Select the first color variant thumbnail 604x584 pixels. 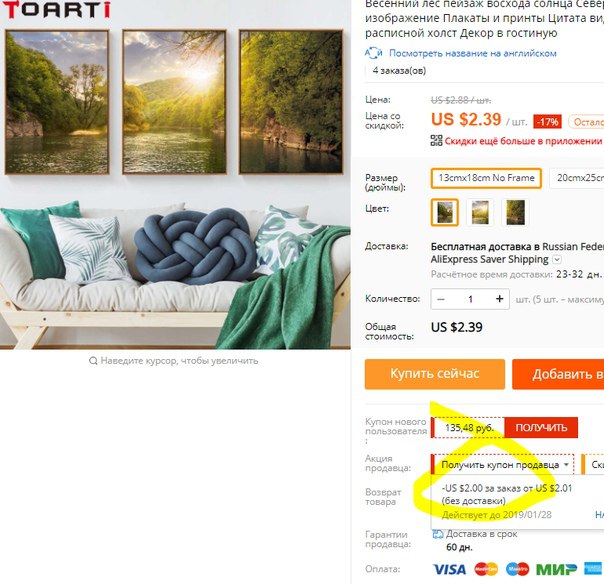pyautogui.click(x=445, y=212)
